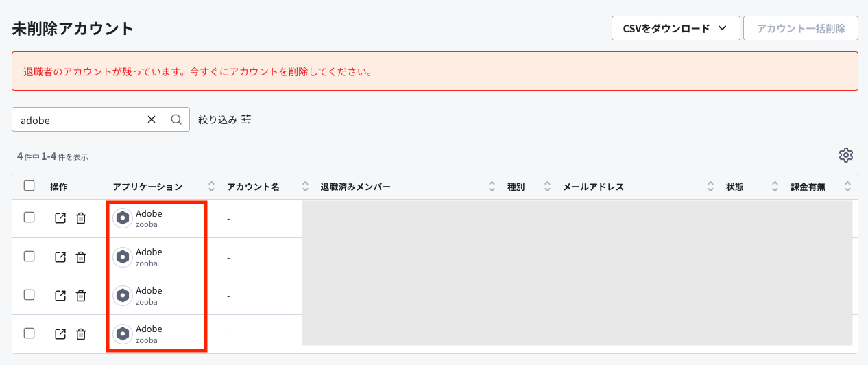Open the external link icon in the fourth Adobe row
868x365 pixels.
(x=60, y=333)
